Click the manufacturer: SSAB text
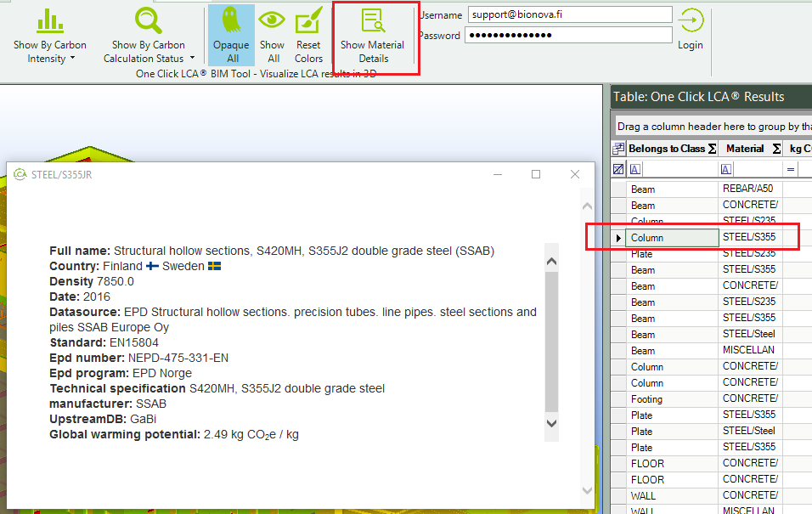The width and height of the screenshot is (812, 514). point(108,404)
